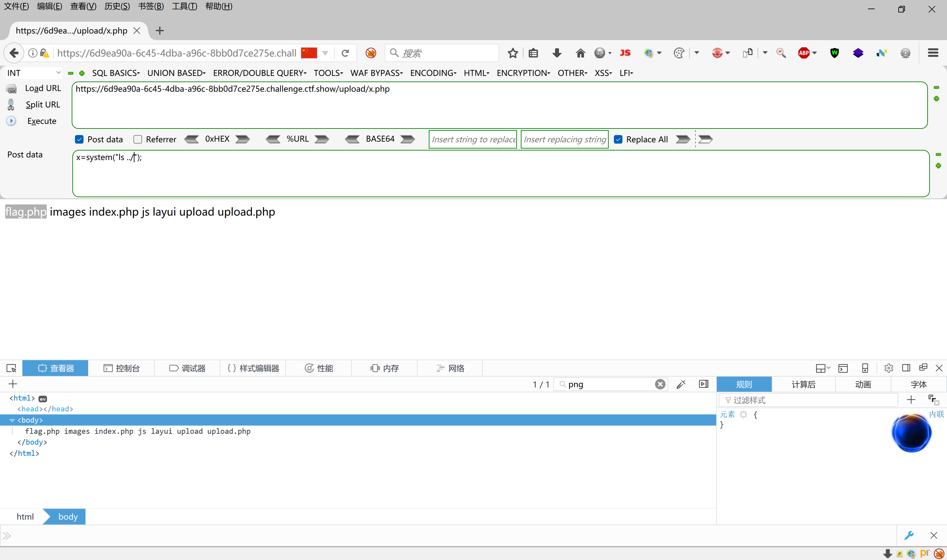Expand the SQL BASICS menu
The width and height of the screenshot is (947, 560).
pyautogui.click(x=116, y=73)
